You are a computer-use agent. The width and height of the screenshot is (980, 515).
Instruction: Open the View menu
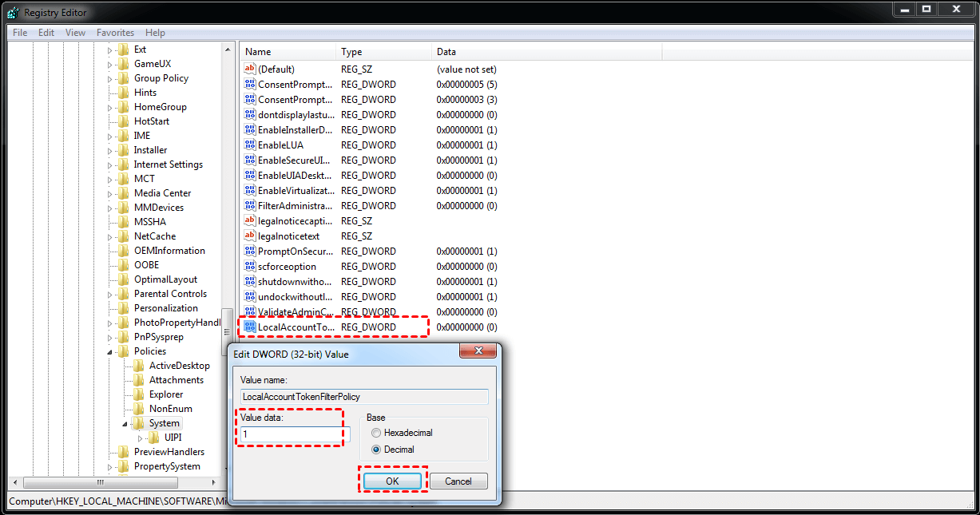pos(75,33)
